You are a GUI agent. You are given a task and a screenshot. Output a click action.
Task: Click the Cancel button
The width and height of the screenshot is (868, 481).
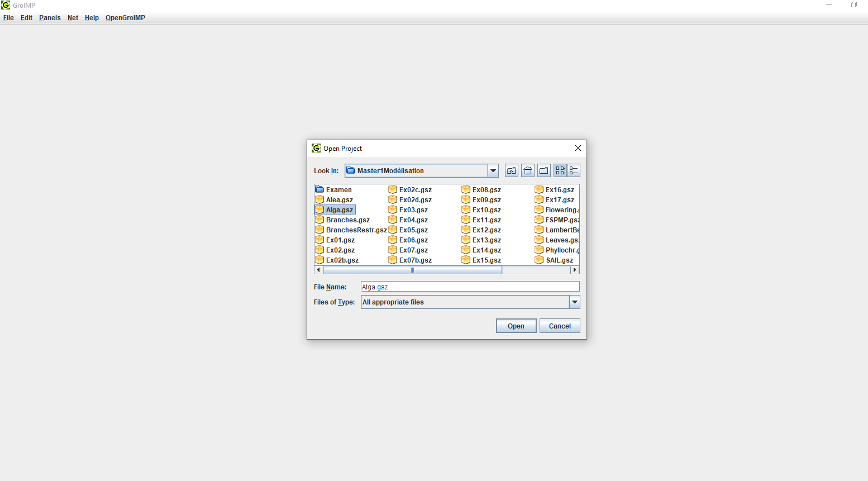pyautogui.click(x=559, y=326)
